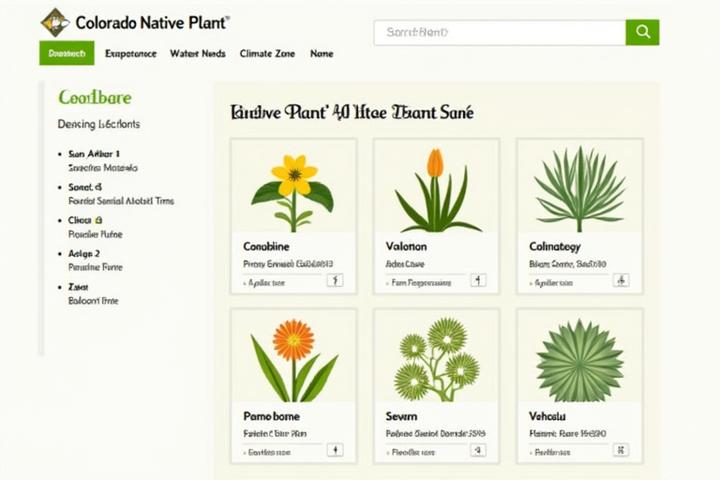The width and height of the screenshot is (720, 480).
Task: Click the small icon on Pamo bome card
Action: pos(335,451)
